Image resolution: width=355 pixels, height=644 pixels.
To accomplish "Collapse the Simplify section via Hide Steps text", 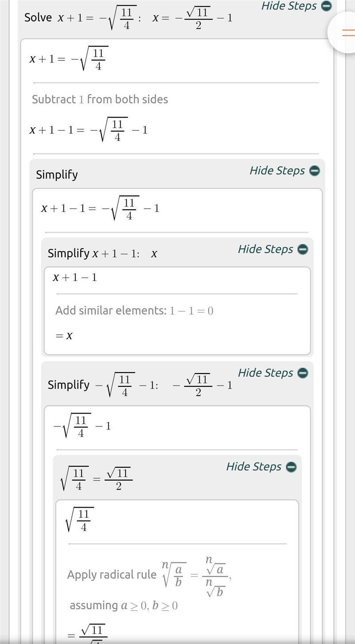I will (277, 171).
